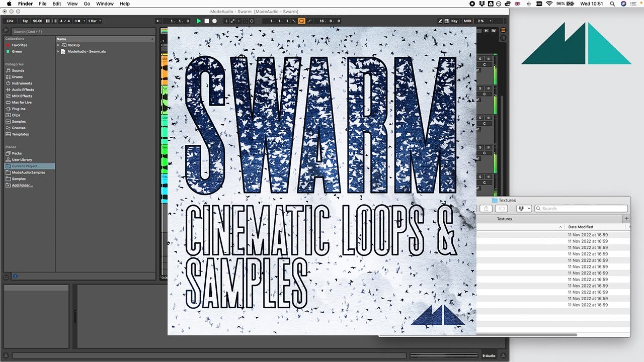The height and width of the screenshot is (362, 644).
Task: Enable the Punch-Out switch
Action: coord(309,21)
